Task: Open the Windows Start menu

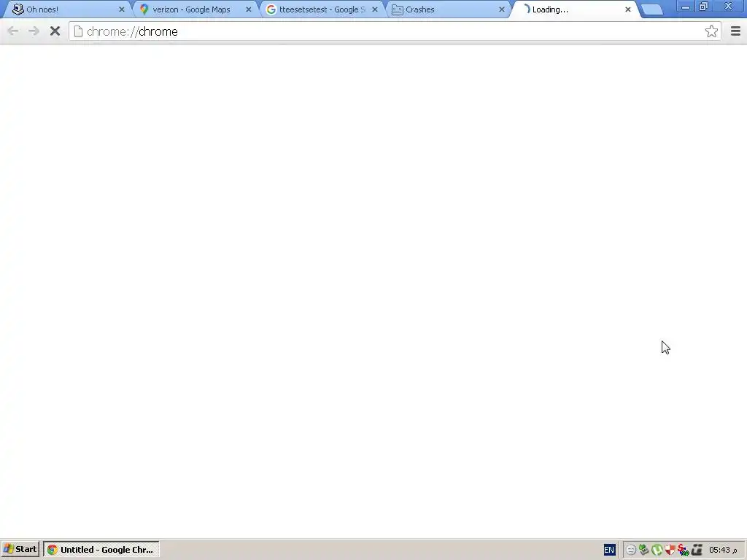Action: (x=20, y=549)
